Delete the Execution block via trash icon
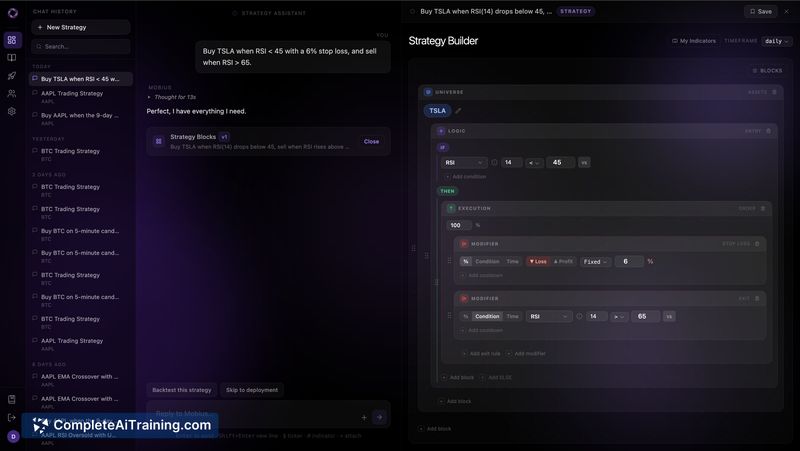The image size is (800, 451). click(763, 209)
